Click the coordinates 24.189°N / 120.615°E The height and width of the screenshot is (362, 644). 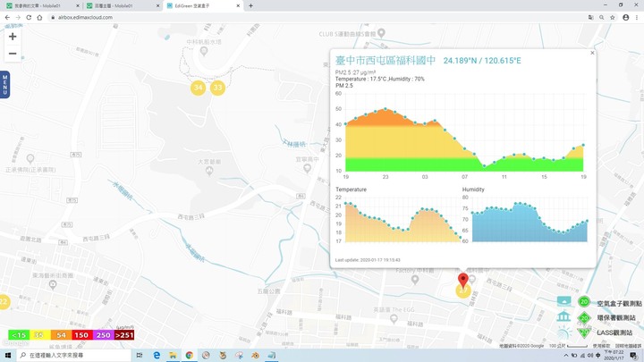tap(482, 61)
